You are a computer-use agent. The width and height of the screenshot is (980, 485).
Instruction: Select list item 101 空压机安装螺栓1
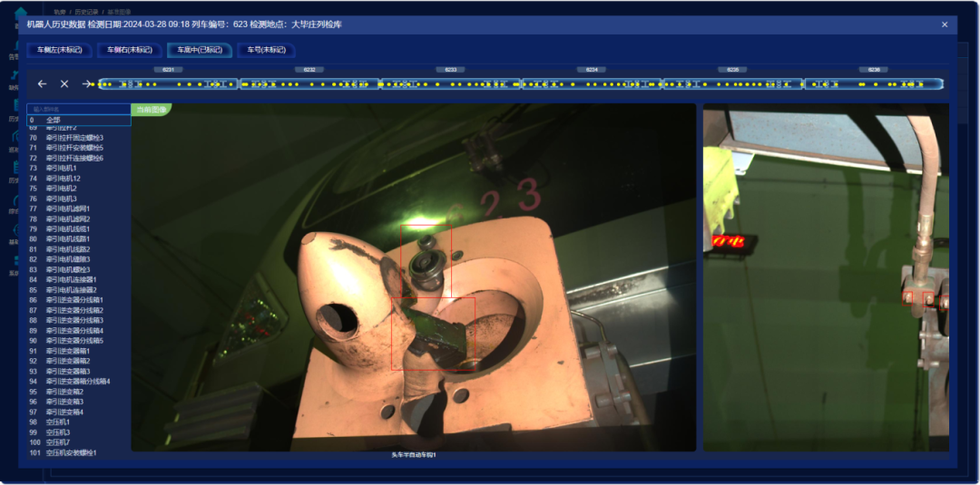71,452
